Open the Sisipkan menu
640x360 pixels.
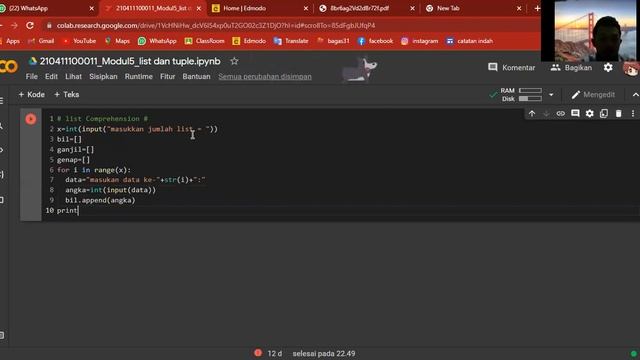point(103,76)
